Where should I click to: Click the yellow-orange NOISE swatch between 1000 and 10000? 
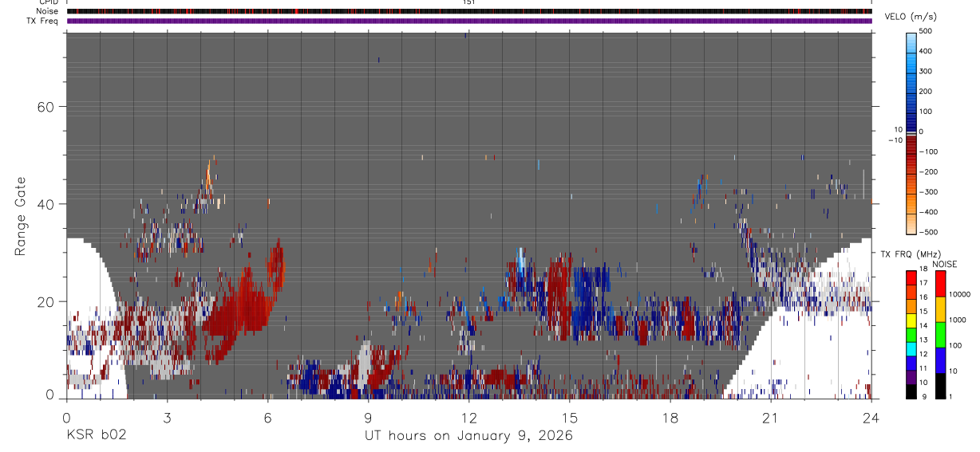940,309
